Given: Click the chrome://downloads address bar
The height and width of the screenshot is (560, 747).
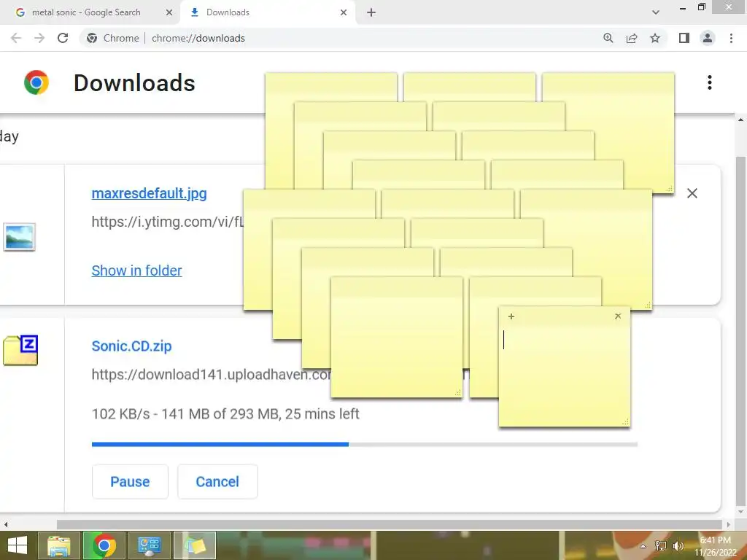Looking at the screenshot, I should (343, 38).
